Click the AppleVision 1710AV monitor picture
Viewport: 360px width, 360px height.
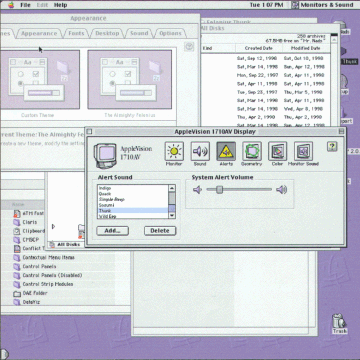point(105,155)
